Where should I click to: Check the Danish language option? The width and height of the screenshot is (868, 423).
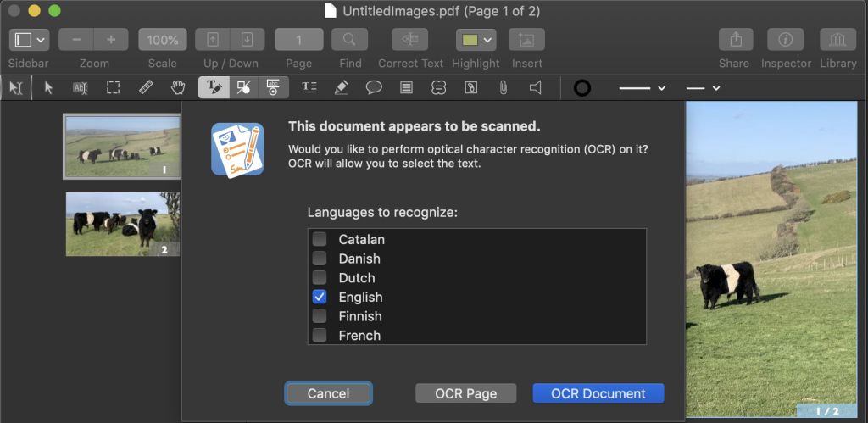pos(320,259)
